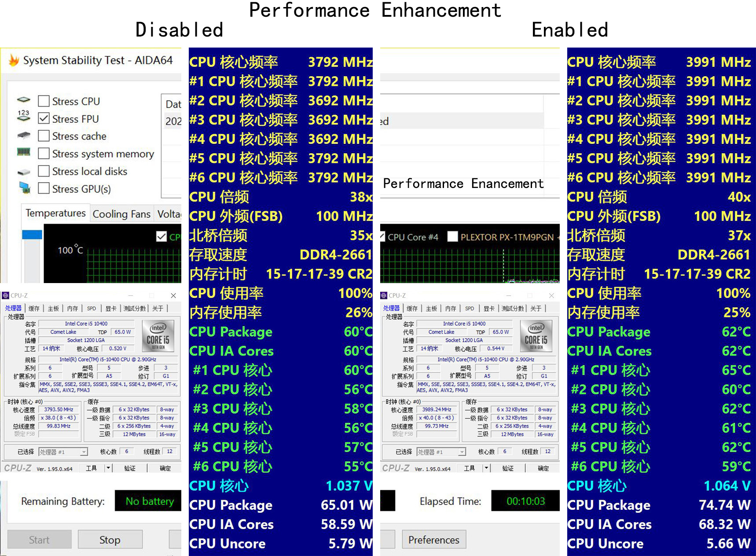Screen dimensions: 756x556
Task: Click the Start button in AIDA64
Action: click(39, 540)
